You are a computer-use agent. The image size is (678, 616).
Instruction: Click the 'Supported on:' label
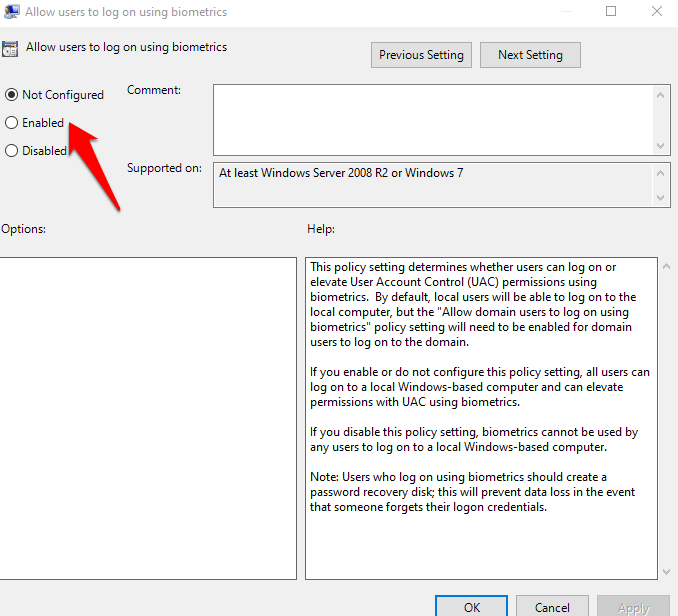click(164, 168)
